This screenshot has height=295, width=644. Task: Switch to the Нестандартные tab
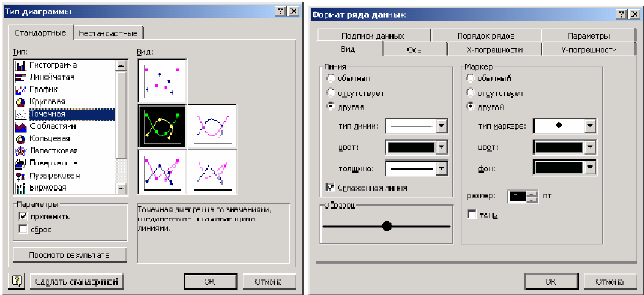(109, 33)
